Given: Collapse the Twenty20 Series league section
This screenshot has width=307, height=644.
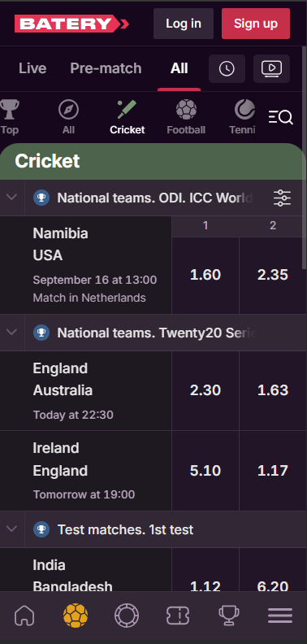Looking at the screenshot, I should (x=12, y=333).
